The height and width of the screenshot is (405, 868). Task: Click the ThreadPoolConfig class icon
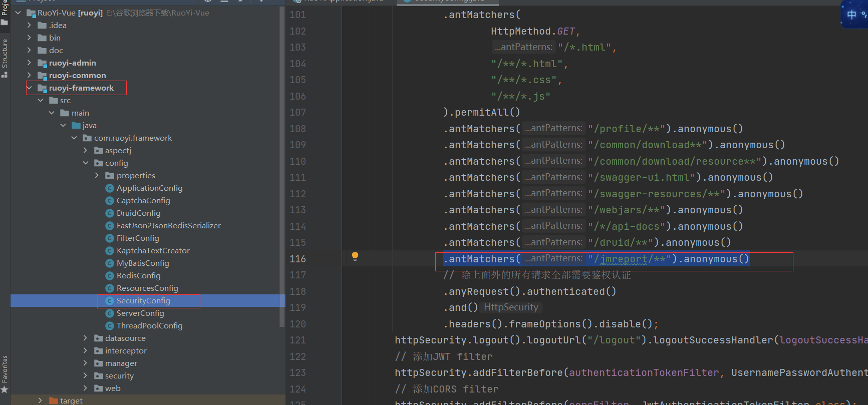[x=110, y=326]
